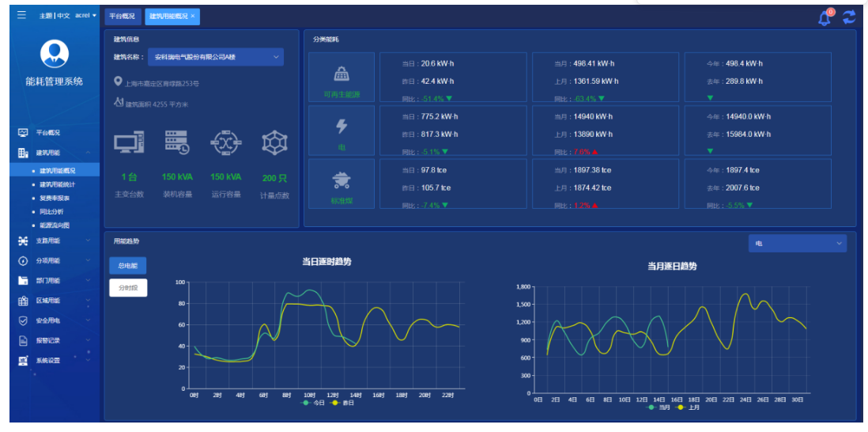Viewport: 868px width, 432px height.
Task: Click the 总电能 button
Action: pyautogui.click(x=127, y=266)
